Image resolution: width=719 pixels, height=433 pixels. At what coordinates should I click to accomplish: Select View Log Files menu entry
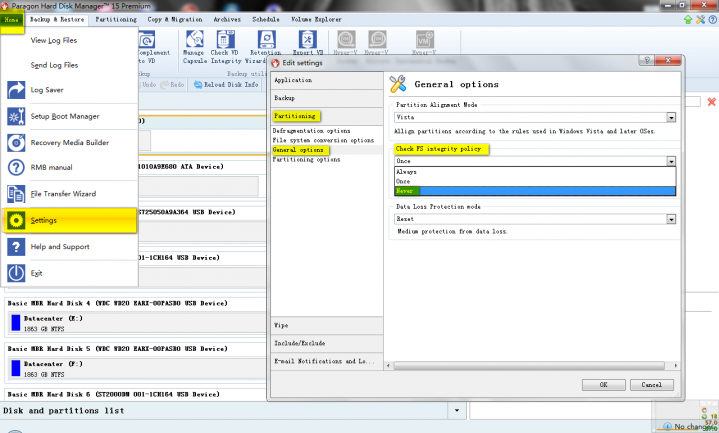pyautogui.click(x=54, y=40)
